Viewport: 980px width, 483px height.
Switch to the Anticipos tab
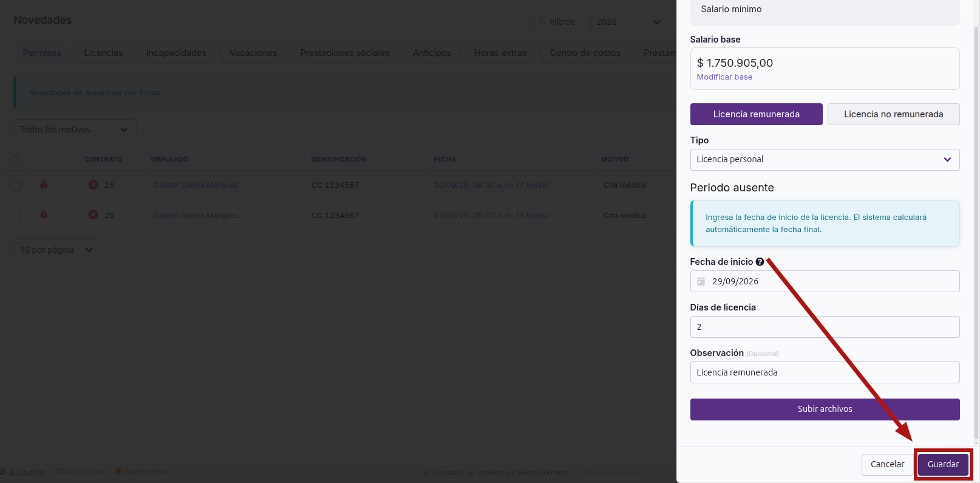432,53
